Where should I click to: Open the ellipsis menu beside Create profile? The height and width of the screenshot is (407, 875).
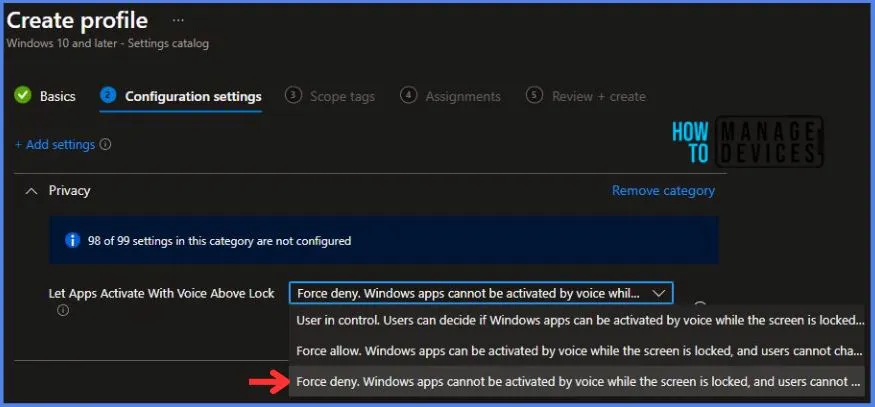(x=178, y=20)
